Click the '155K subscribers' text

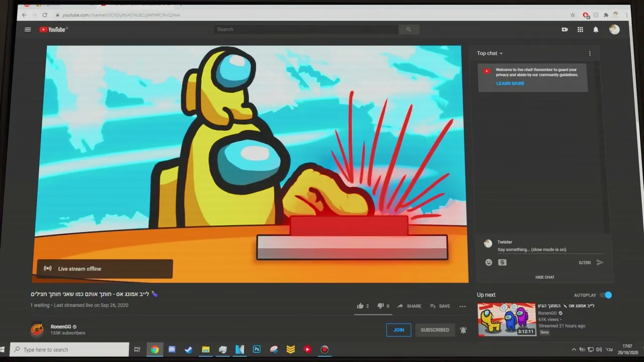click(68, 333)
